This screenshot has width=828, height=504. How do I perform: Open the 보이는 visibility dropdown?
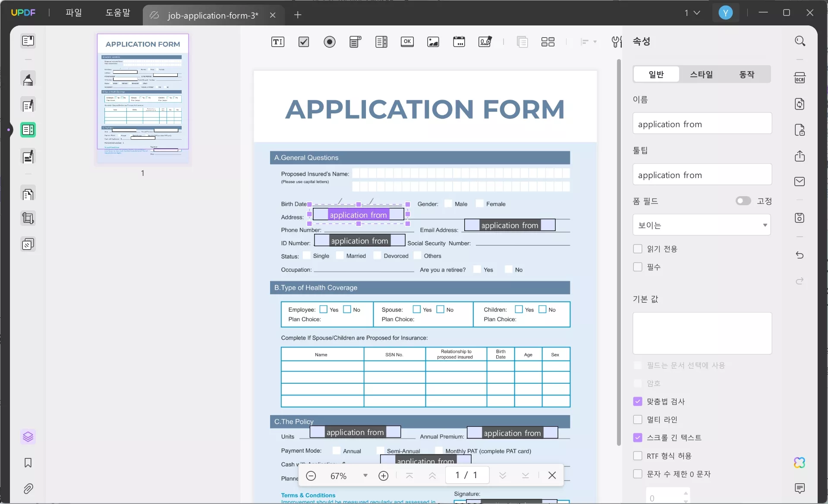tap(702, 225)
